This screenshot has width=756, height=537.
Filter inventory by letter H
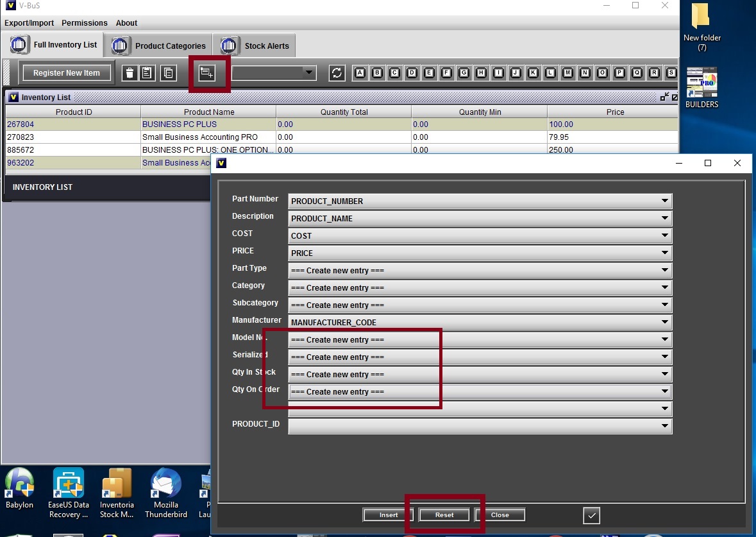click(481, 73)
